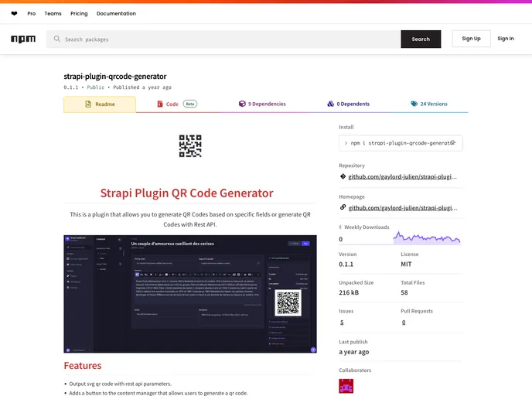Click the Public label under the title

[x=96, y=87]
